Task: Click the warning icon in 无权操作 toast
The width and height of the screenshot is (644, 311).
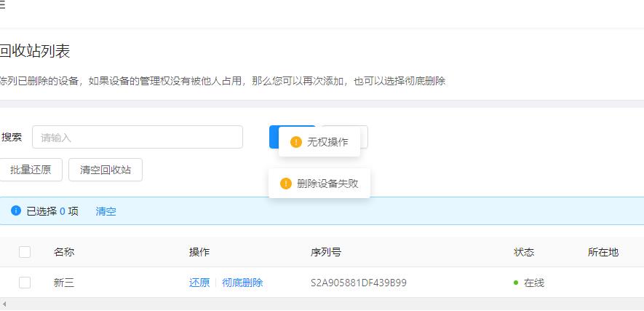Action: [296, 142]
